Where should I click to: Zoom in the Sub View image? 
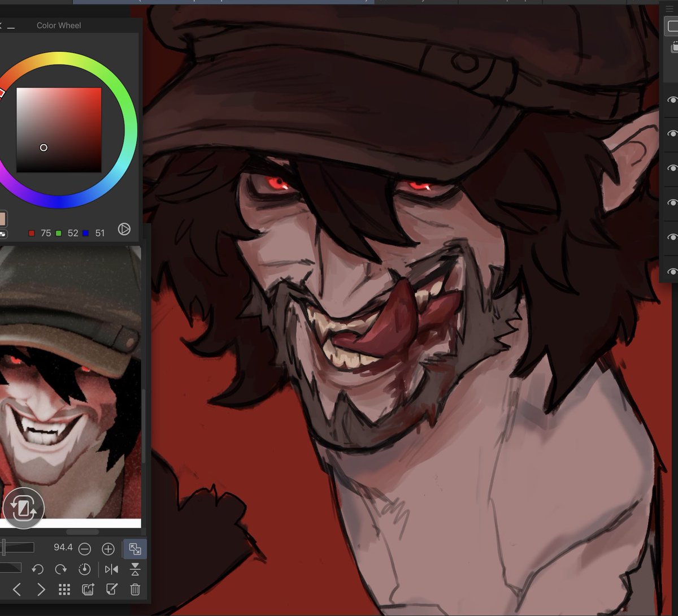pyautogui.click(x=108, y=549)
